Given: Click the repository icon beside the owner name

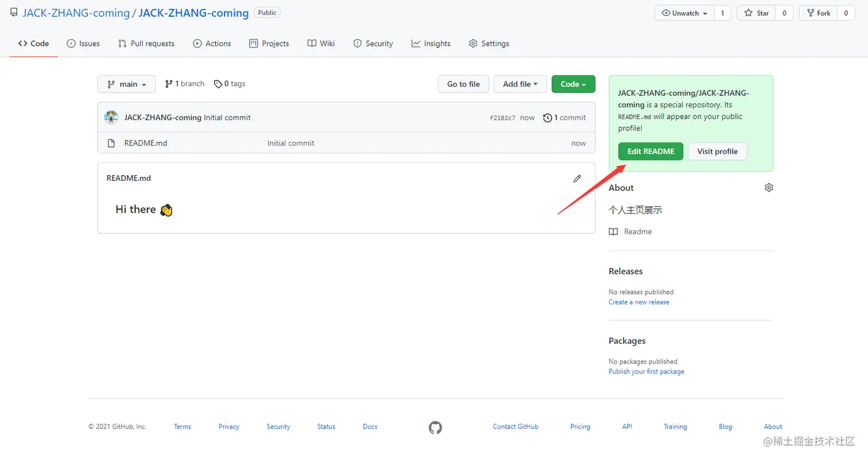Looking at the screenshot, I should pos(14,13).
